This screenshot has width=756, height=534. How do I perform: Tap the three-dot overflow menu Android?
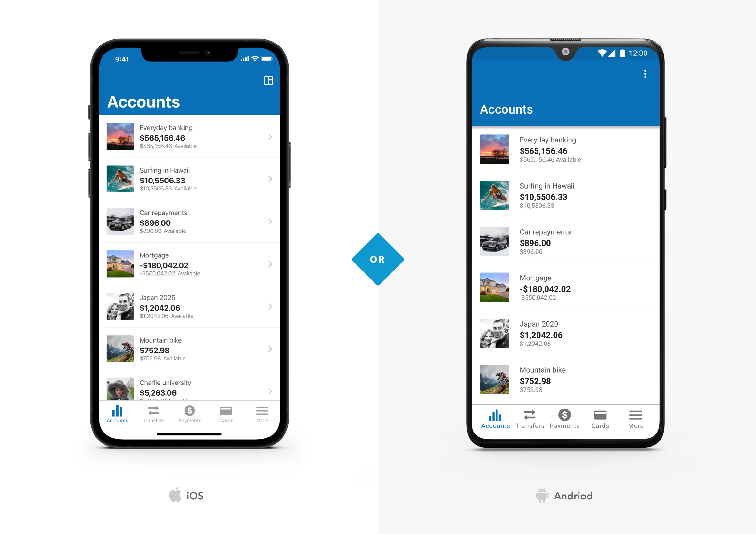click(645, 74)
